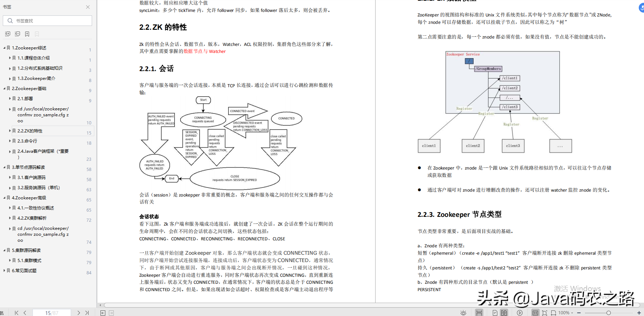
Task: Open bookmark 1.1.课程总体介绍
Action: pos(34,58)
